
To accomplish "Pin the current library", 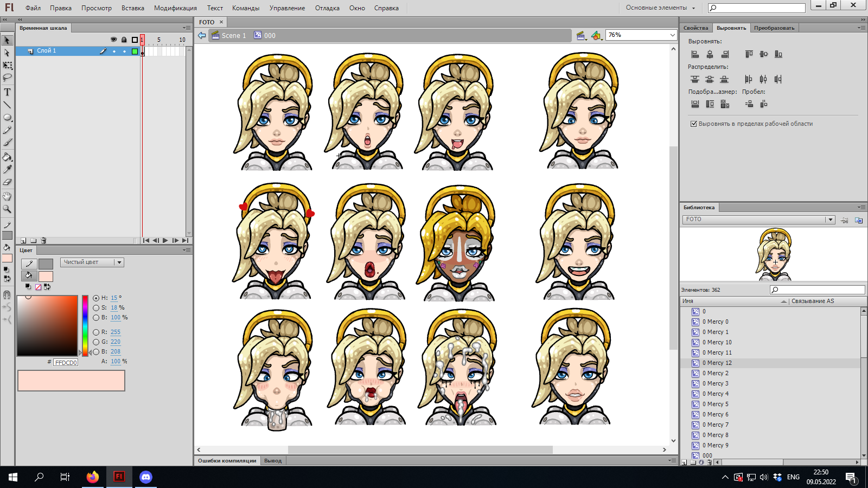I will click(x=845, y=220).
